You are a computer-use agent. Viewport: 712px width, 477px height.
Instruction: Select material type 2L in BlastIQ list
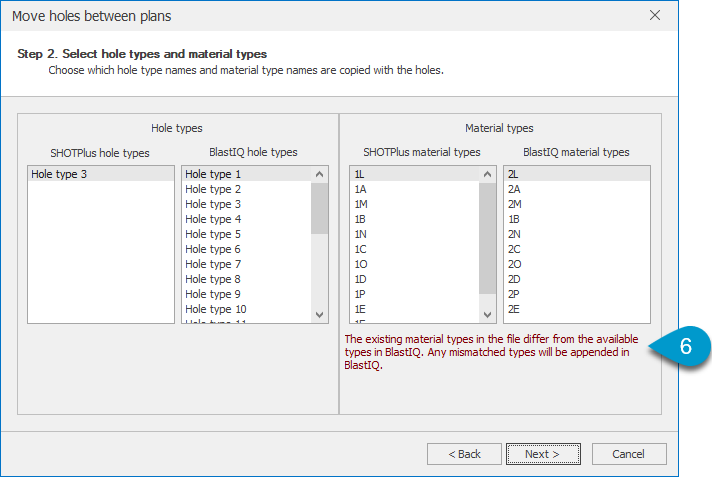pyautogui.click(x=577, y=174)
